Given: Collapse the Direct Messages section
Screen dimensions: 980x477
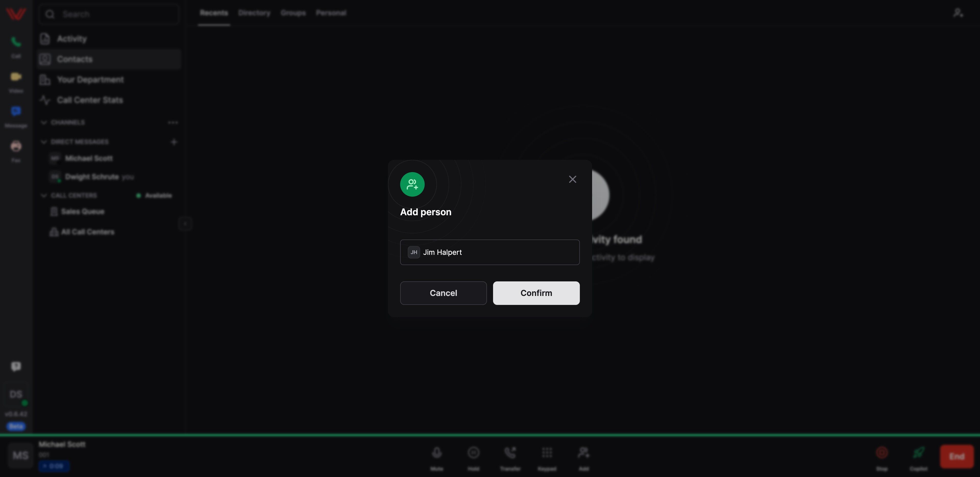Looking at the screenshot, I should tap(44, 142).
